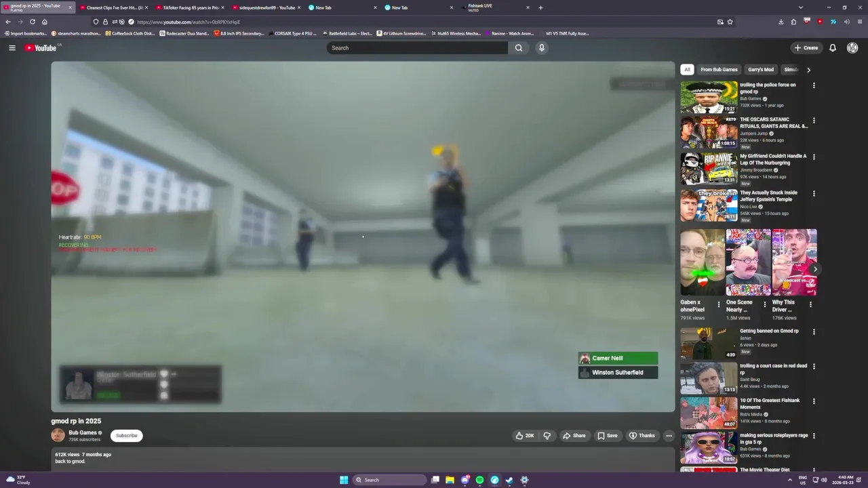868x488 pixels.
Task: Open options for 'making serious roleplayers rage' video
Action: [814, 436]
